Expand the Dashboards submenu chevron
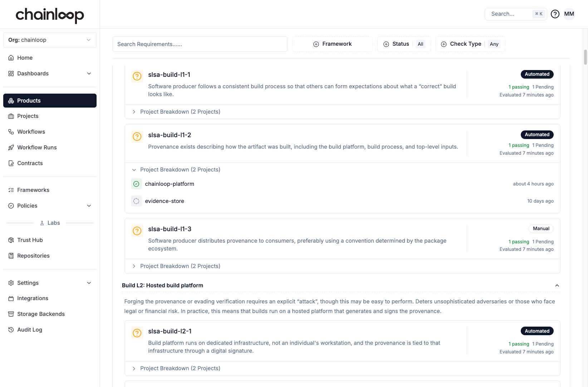Image resolution: width=588 pixels, height=387 pixels. click(89, 74)
